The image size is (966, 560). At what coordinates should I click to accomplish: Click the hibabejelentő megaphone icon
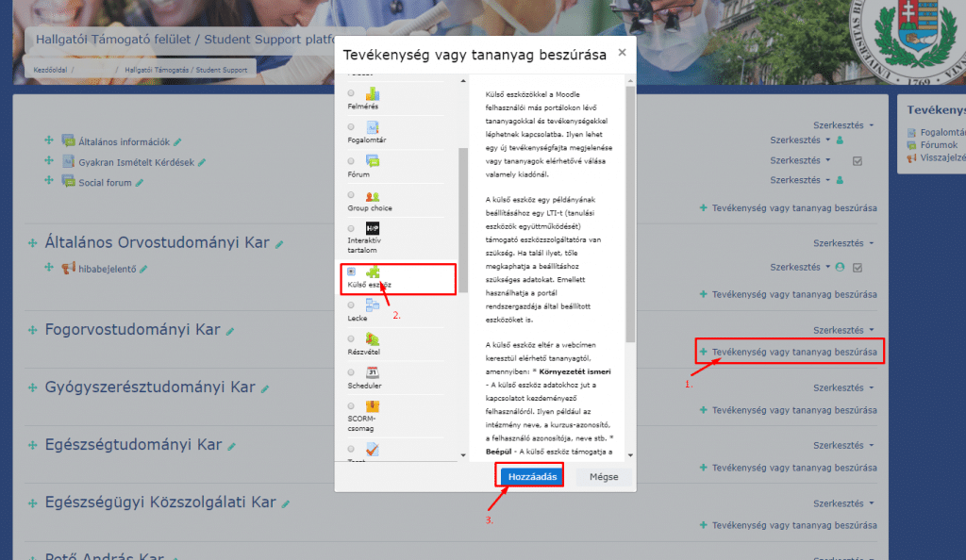coord(66,267)
